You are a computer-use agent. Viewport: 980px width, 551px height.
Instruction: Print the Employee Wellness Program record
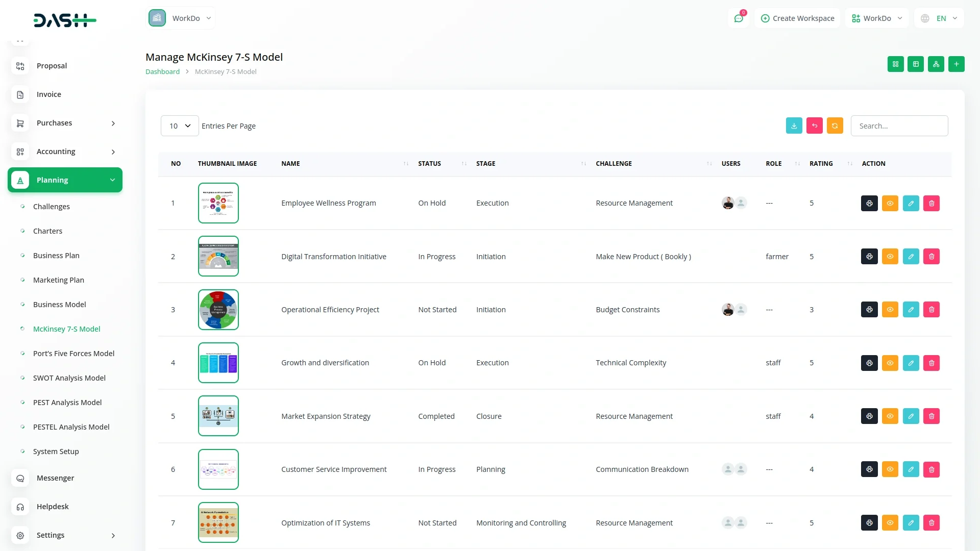coord(869,204)
